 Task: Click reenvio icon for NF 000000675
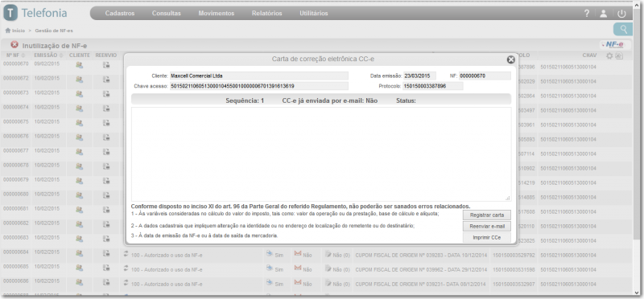tap(106, 123)
